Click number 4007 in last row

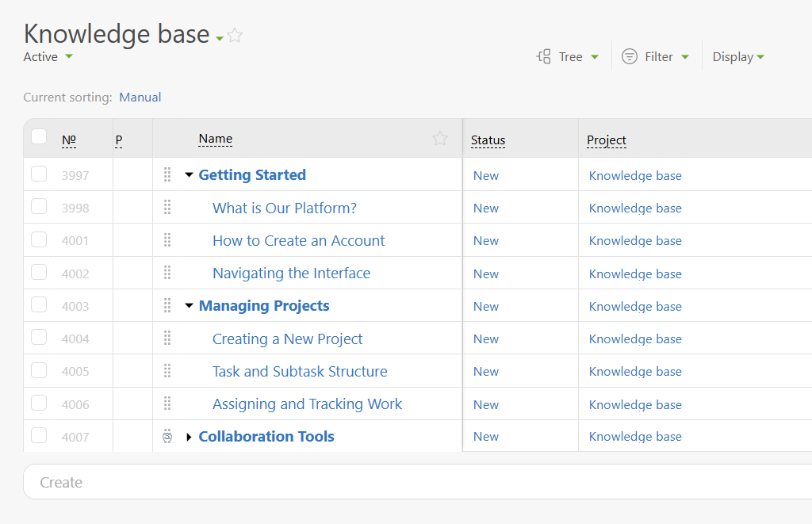coord(75,437)
